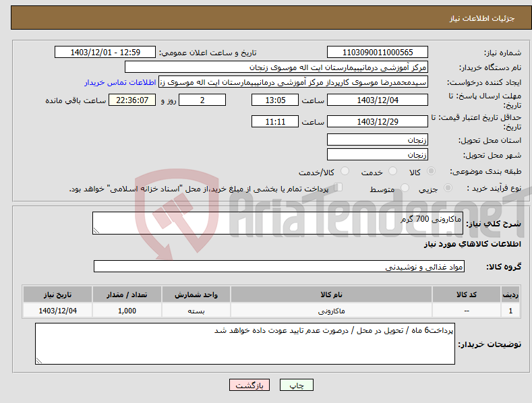The width and height of the screenshot is (532, 403).
Task: Select the کالا radio button
Action: tap(431, 171)
